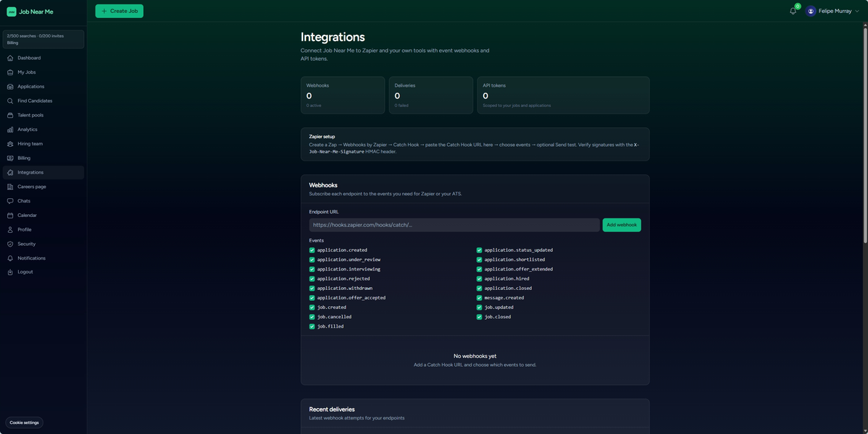The image size is (868, 434).
Task: Toggle job.filled checkbox
Action: click(312, 326)
